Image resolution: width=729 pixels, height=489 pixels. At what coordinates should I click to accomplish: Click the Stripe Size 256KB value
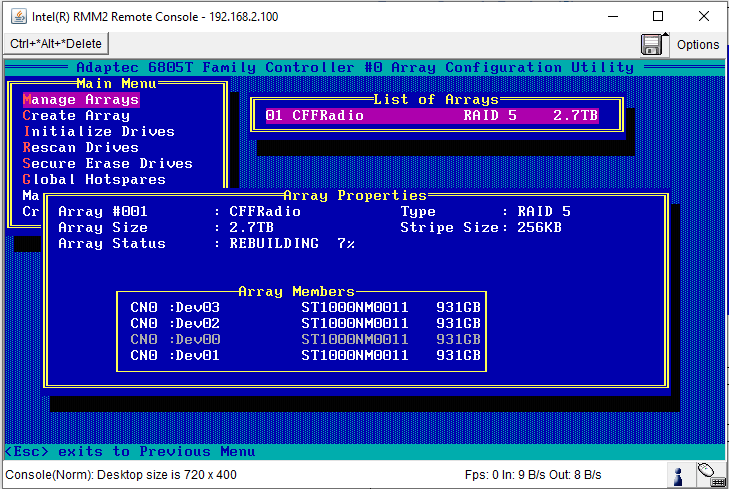pos(539,228)
